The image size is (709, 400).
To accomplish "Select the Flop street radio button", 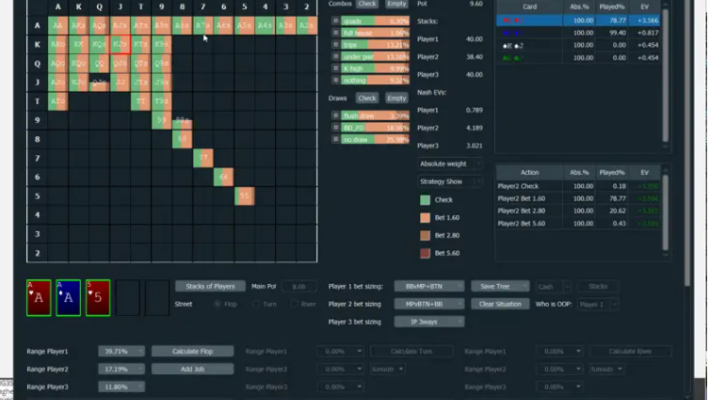I will (218, 304).
